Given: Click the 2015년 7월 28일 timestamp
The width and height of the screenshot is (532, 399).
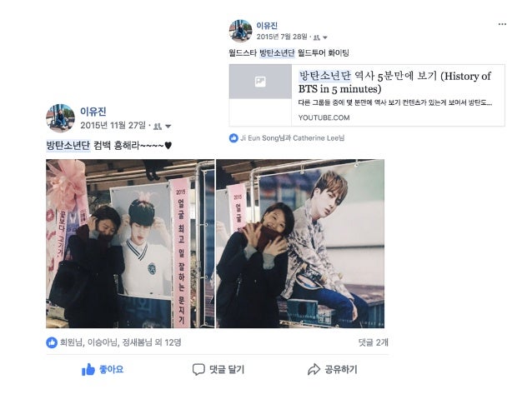Looking at the screenshot, I should pos(282,37).
